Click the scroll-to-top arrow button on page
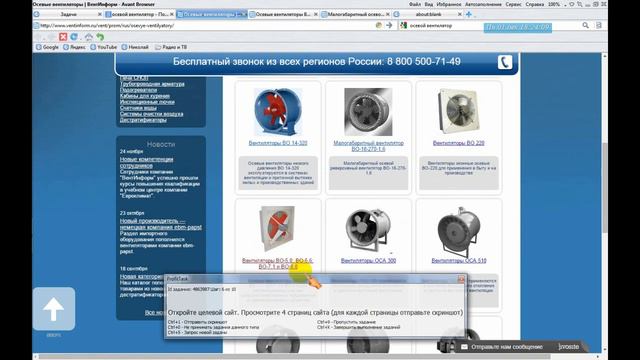This screenshot has width=640, height=360. [54, 309]
